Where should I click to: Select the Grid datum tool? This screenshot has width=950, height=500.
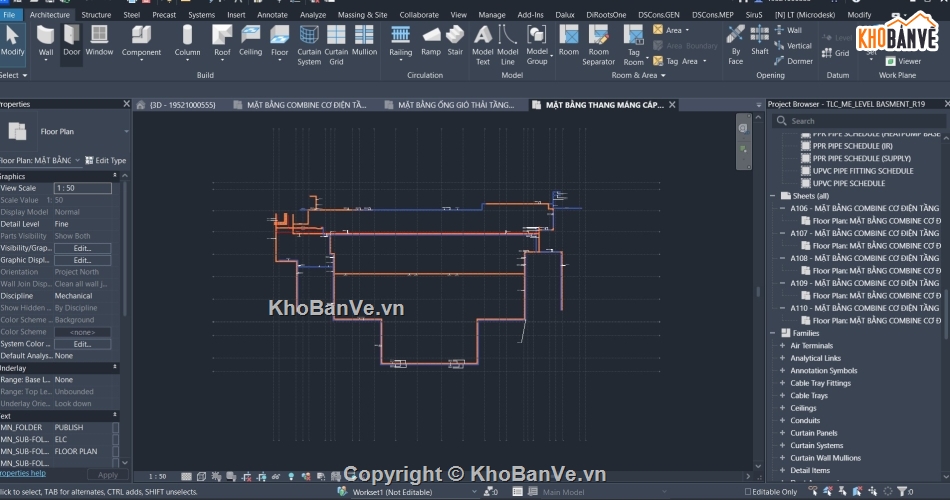835,53
